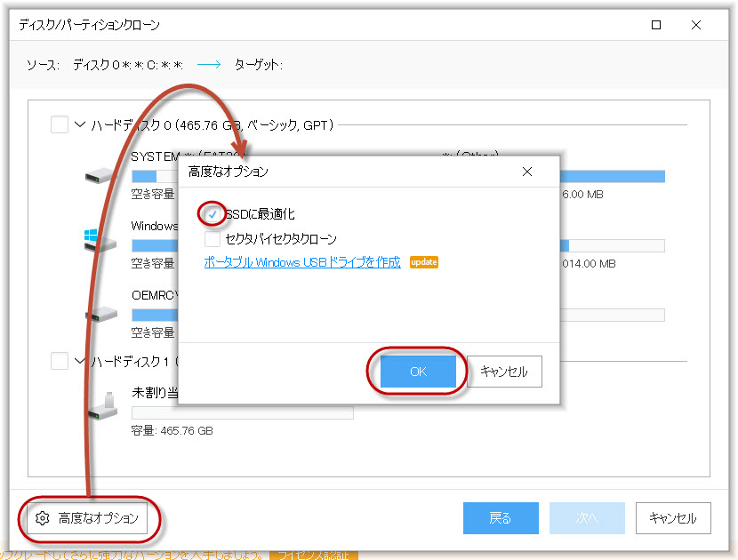The width and height of the screenshot is (738, 560).
Task: Click the 次へ button
Action: coord(587,518)
